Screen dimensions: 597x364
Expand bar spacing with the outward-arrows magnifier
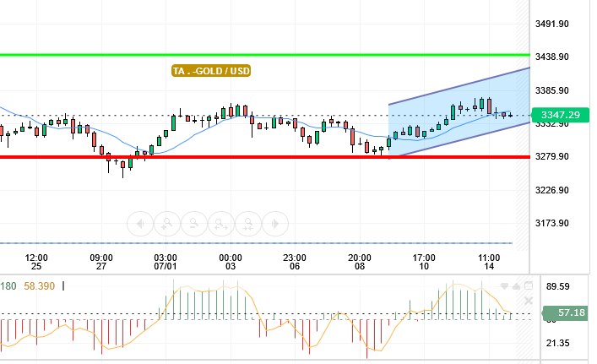tap(221, 224)
